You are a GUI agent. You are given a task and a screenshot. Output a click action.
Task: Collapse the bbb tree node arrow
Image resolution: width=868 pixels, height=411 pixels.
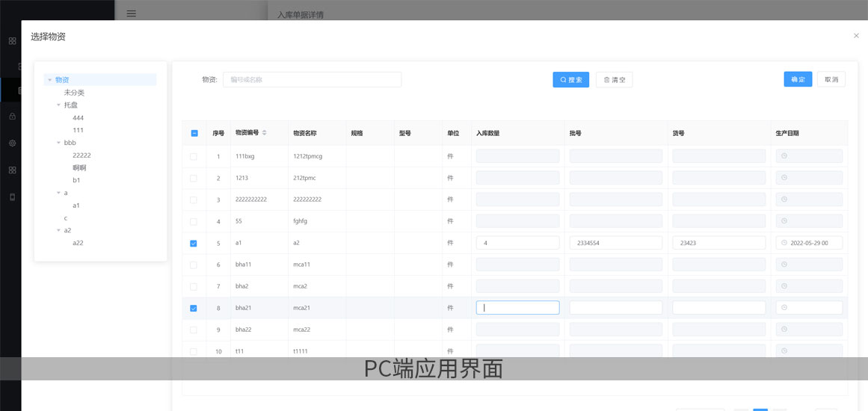click(59, 143)
